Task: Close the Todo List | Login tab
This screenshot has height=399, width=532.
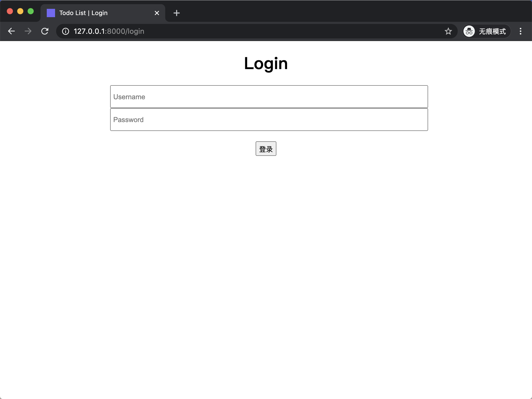Action: point(157,13)
